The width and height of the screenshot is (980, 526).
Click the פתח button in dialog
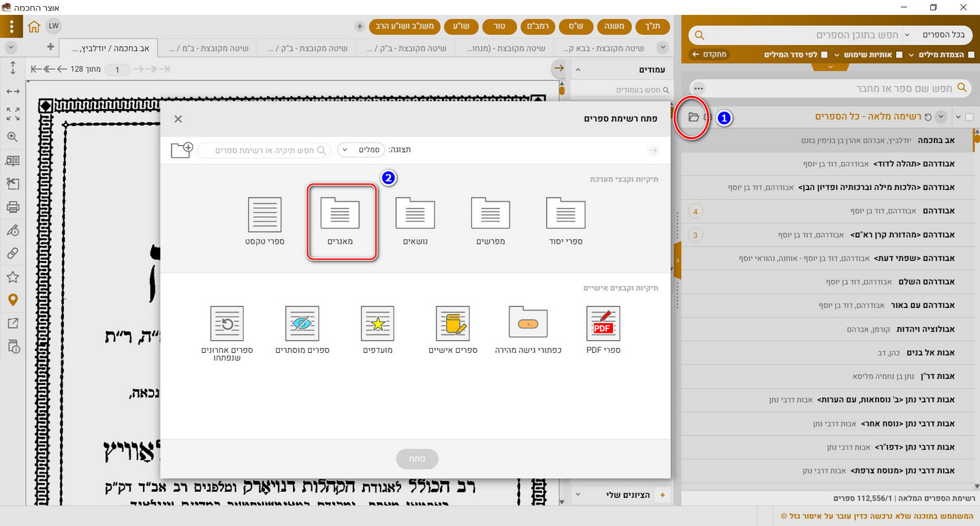tap(417, 459)
